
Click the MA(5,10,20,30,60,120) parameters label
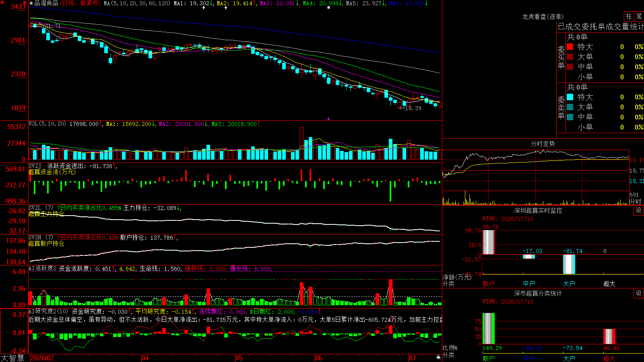tap(137, 3)
